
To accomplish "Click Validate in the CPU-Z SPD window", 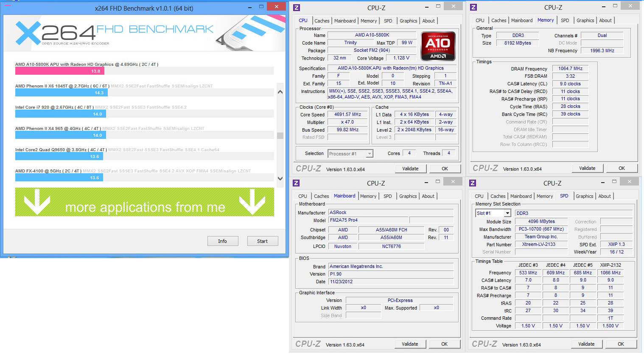I will click(586, 344).
